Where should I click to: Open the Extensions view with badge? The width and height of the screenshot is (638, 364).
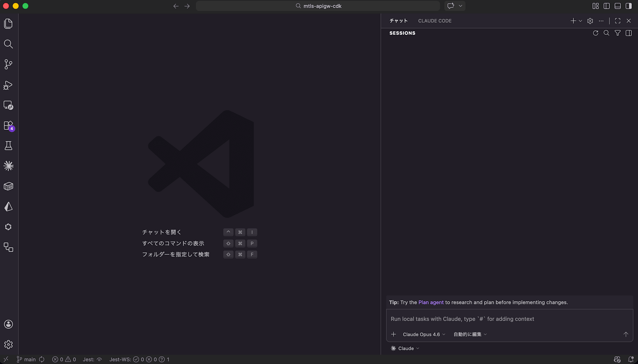(x=8, y=125)
